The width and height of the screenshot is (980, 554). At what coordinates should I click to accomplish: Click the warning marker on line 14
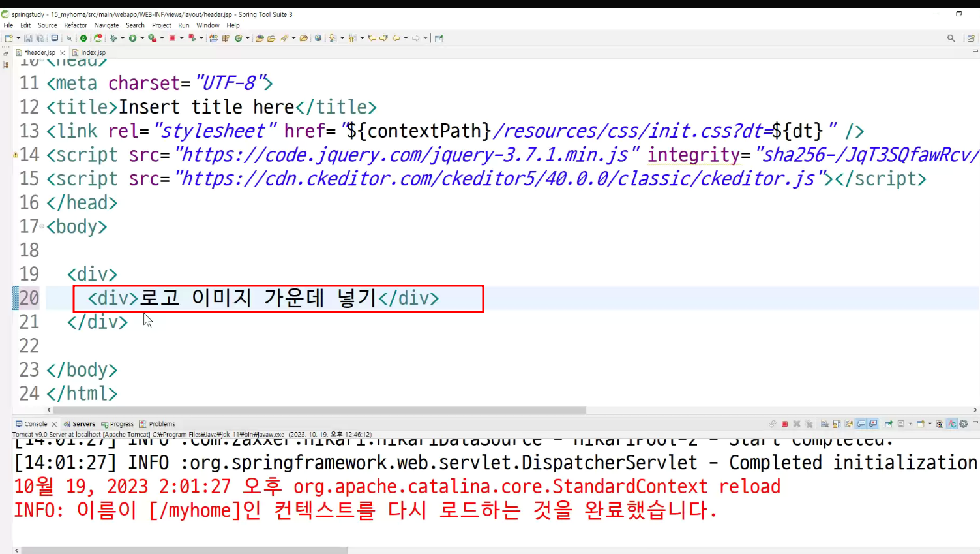coord(15,155)
